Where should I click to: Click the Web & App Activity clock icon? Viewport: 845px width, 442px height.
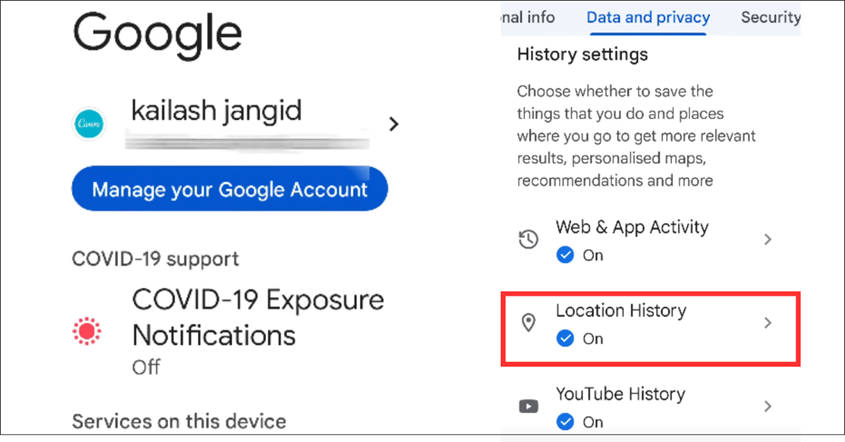528,239
